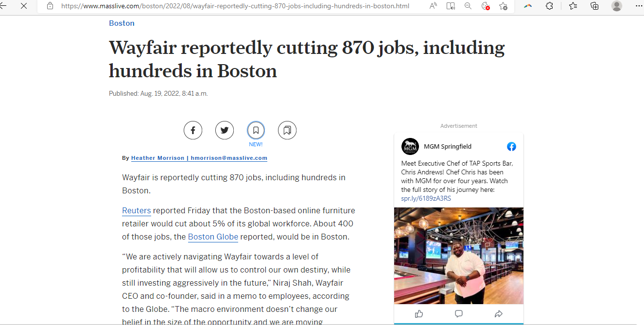Add this page to favorites star

tap(503, 6)
